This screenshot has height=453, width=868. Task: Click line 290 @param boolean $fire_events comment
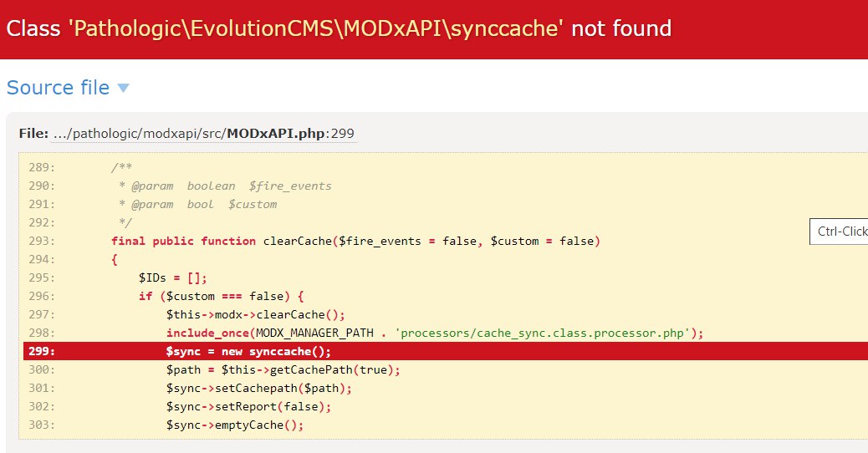click(x=225, y=186)
